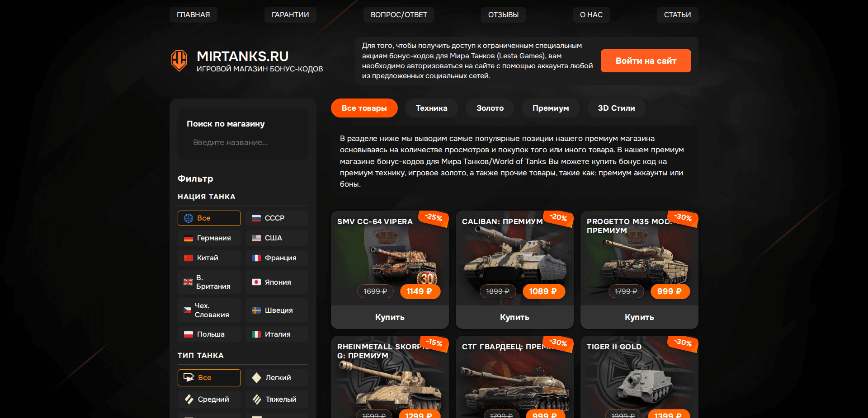Viewport: 868px width, 418px height.
Task: Switch to the Премиум tab
Action: (551, 108)
